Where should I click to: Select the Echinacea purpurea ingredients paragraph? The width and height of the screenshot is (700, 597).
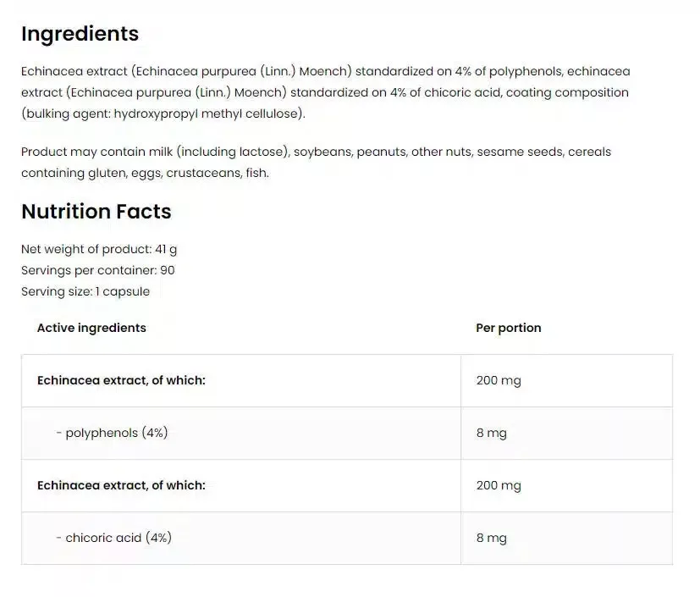pyautogui.click(x=325, y=92)
